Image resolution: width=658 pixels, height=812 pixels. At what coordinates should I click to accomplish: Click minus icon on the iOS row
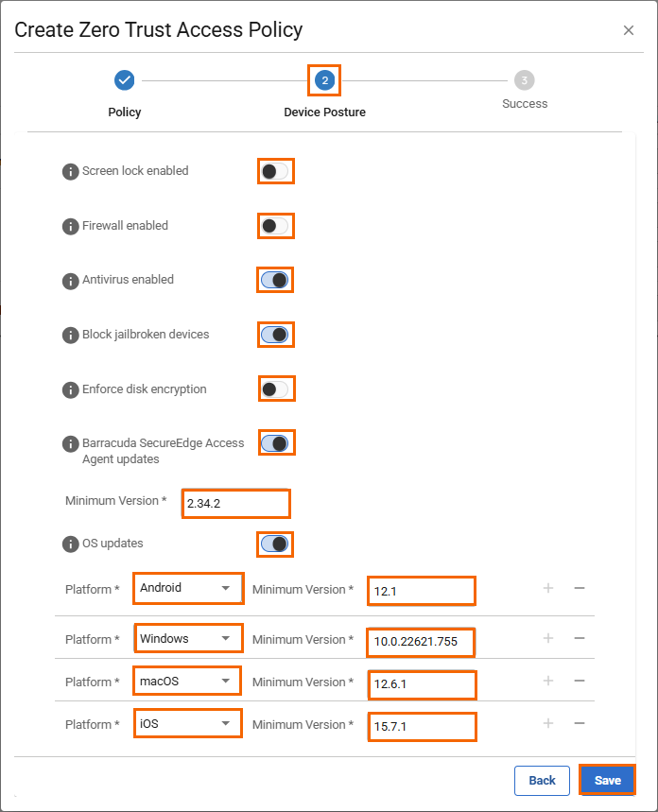tap(580, 724)
